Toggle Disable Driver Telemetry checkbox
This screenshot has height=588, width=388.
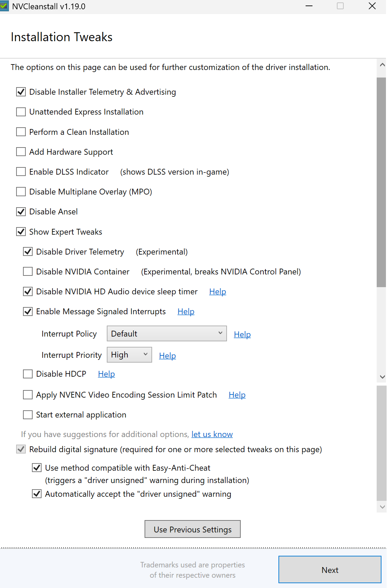(28, 251)
